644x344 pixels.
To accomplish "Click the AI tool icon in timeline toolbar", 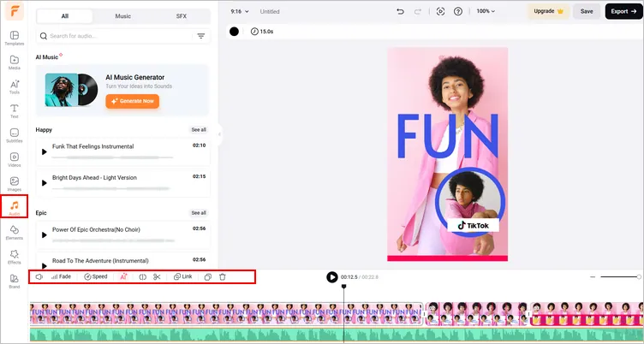I will point(123,276).
